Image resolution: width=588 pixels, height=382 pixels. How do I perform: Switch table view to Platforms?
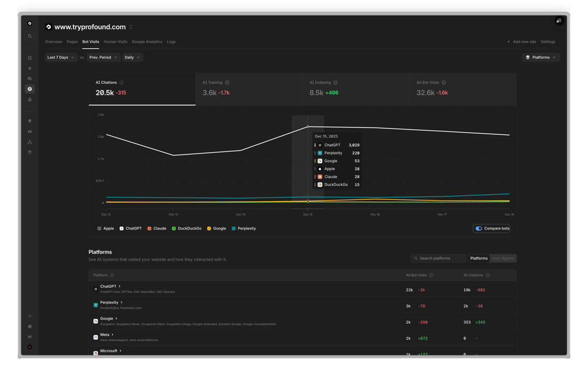click(x=479, y=258)
